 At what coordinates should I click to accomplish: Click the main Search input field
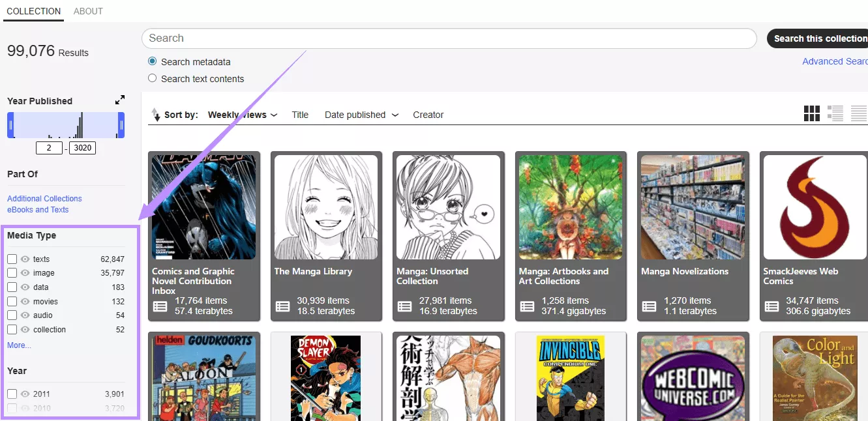(x=449, y=38)
